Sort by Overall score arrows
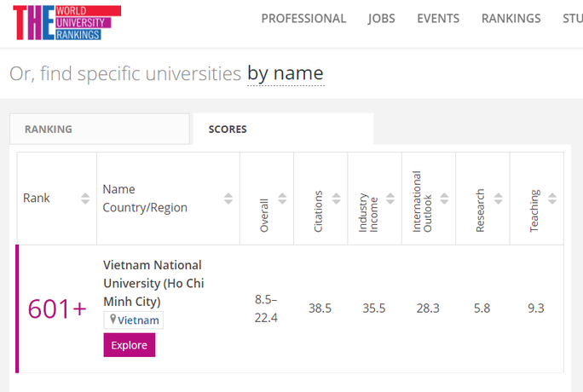Viewport: 583px width, 392px height. pyautogui.click(x=280, y=199)
